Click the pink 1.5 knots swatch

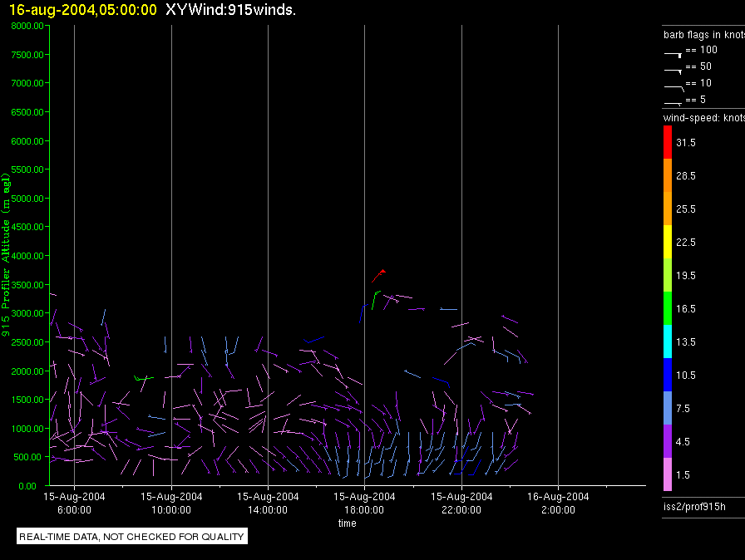click(668, 474)
